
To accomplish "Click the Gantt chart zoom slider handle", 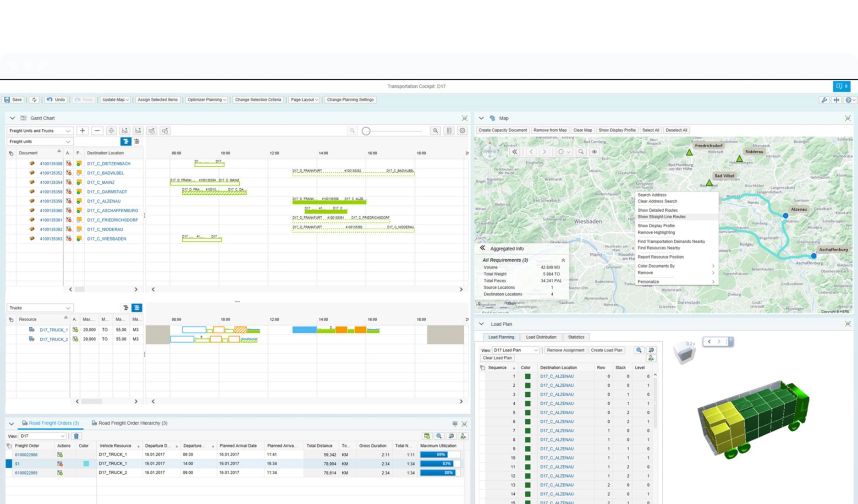I will (366, 131).
